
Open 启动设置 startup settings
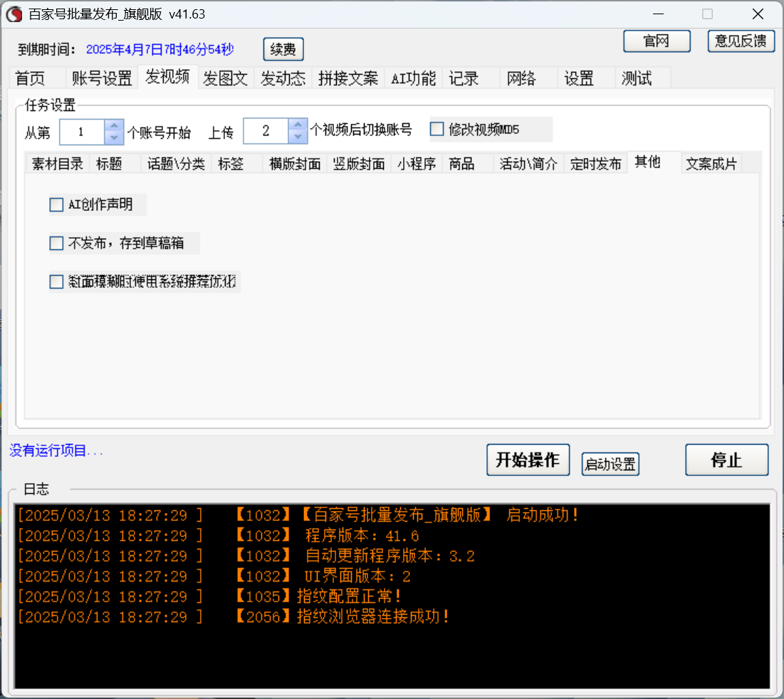610,464
